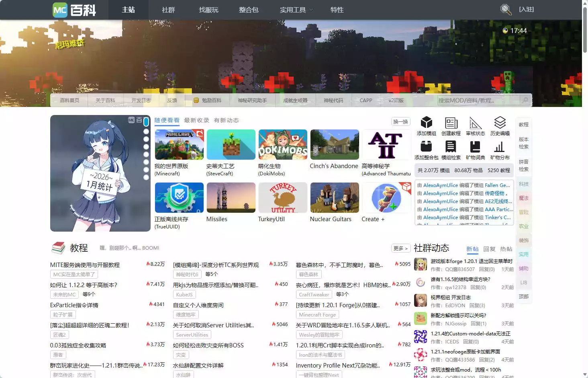This screenshot has height=378, width=588.
Task: Open the Create + mod thumbnail
Action: pyautogui.click(x=386, y=197)
